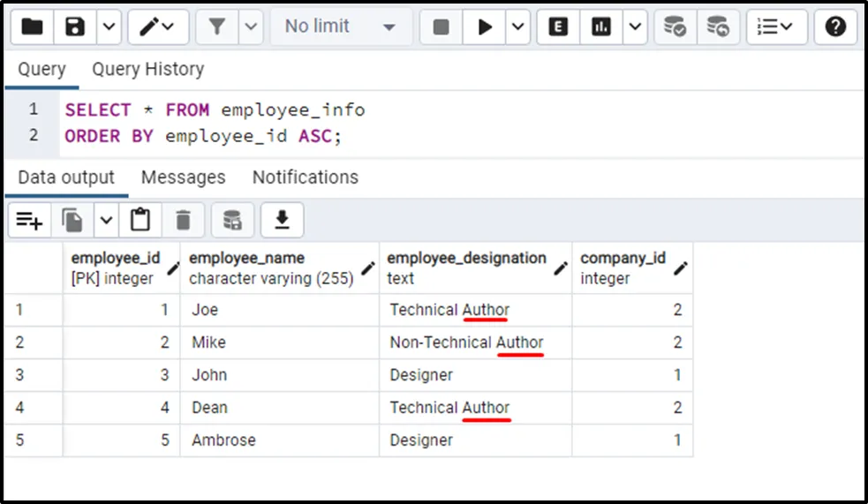
Task: Expand the dropdown arrow beside the Save icon
Action: 109,27
